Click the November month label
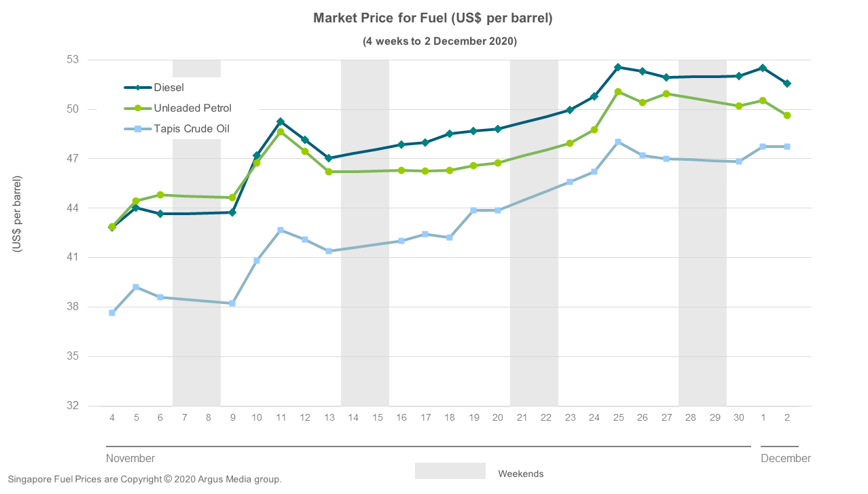 click(x=130, y=458)
